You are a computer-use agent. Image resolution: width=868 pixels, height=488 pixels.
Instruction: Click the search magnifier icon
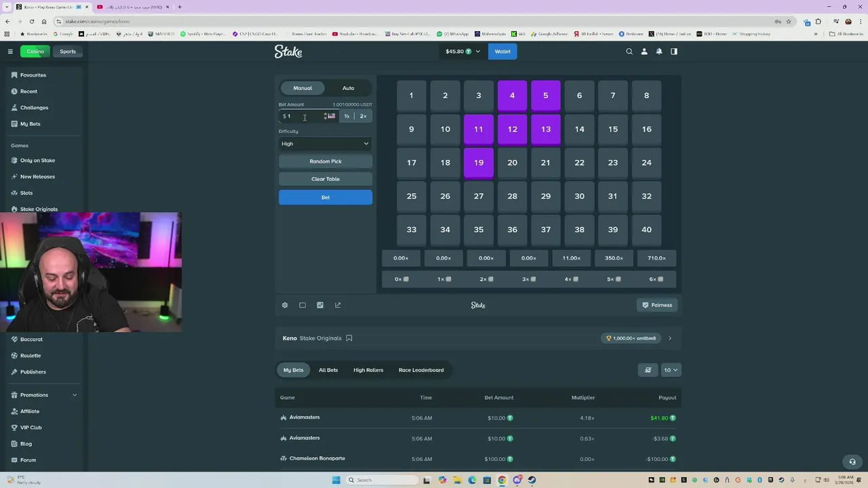[x=629, y=52]
